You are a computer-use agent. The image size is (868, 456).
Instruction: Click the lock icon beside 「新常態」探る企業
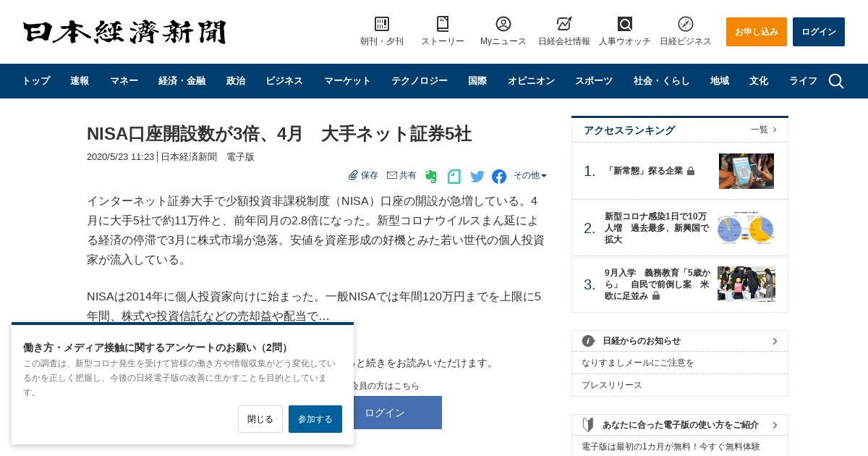691,172
